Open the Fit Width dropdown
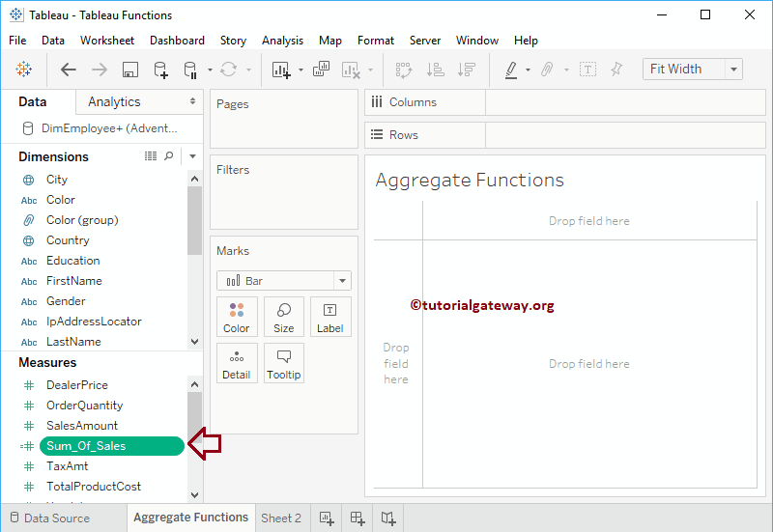773x532 pixels. 734,70
